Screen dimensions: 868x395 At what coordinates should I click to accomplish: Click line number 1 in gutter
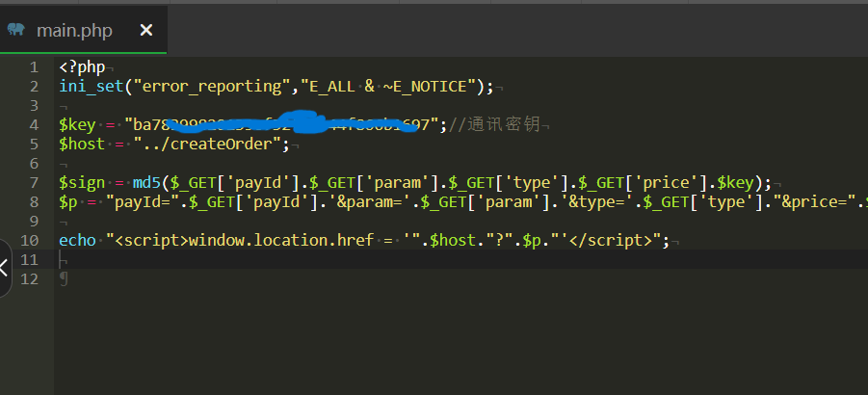coord(34,67)
